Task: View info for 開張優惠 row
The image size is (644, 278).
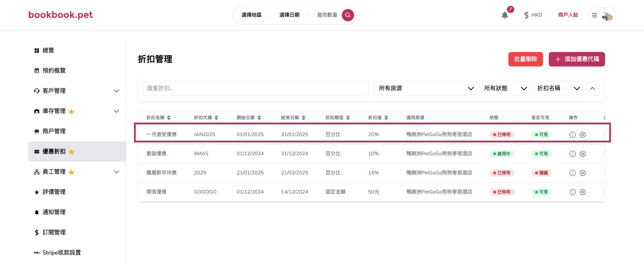Action: [x=572, y=192]
